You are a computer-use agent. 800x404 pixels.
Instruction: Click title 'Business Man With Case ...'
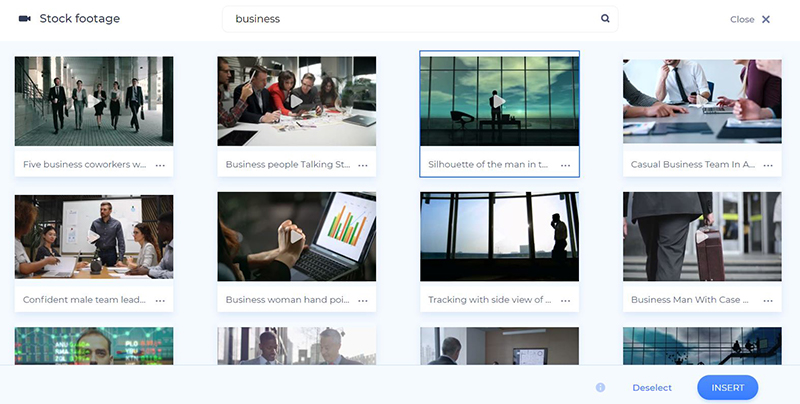point(690,299)
